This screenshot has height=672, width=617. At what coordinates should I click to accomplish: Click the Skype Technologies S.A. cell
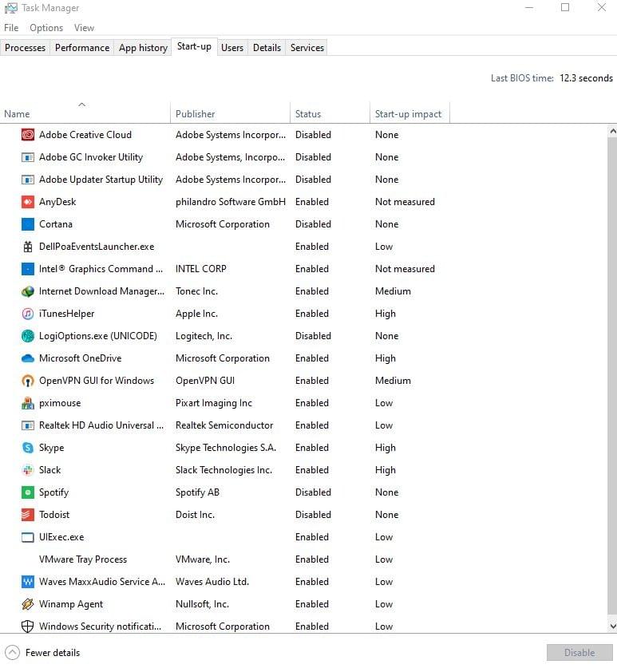(x=226, y=448)
